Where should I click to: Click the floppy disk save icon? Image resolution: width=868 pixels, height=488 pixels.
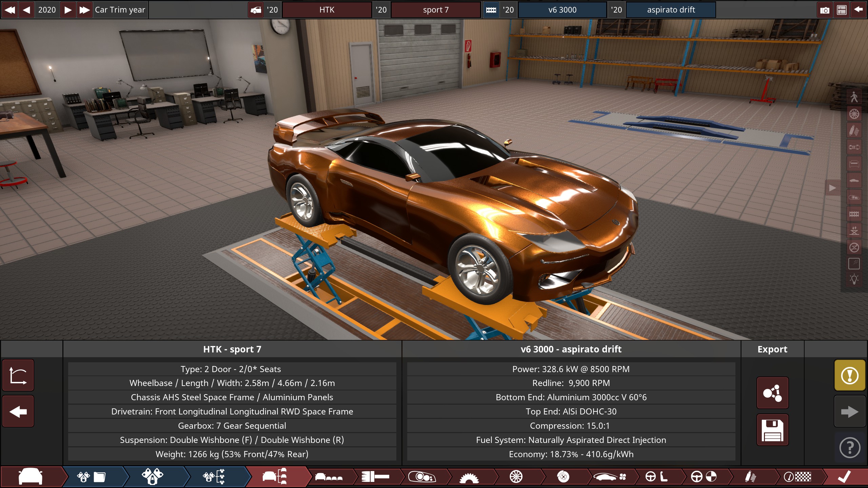click(x=772, y=430)
